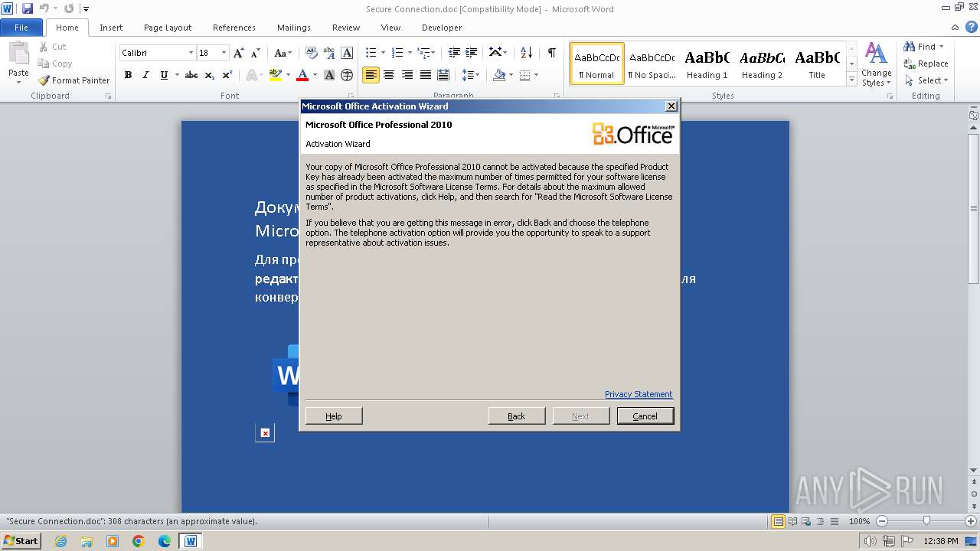
Task: Expand the Styles gallery More arrow
Action: click(x=851, y=80)
